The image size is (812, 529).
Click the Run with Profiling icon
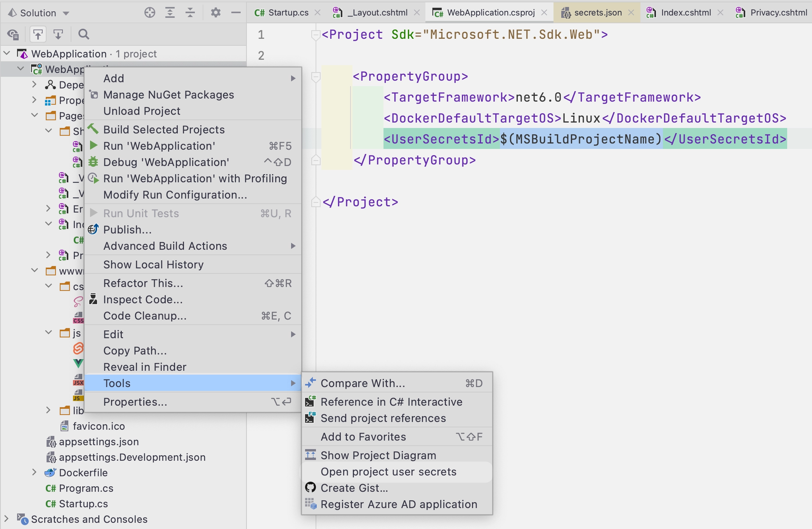(x=93, y=178)
